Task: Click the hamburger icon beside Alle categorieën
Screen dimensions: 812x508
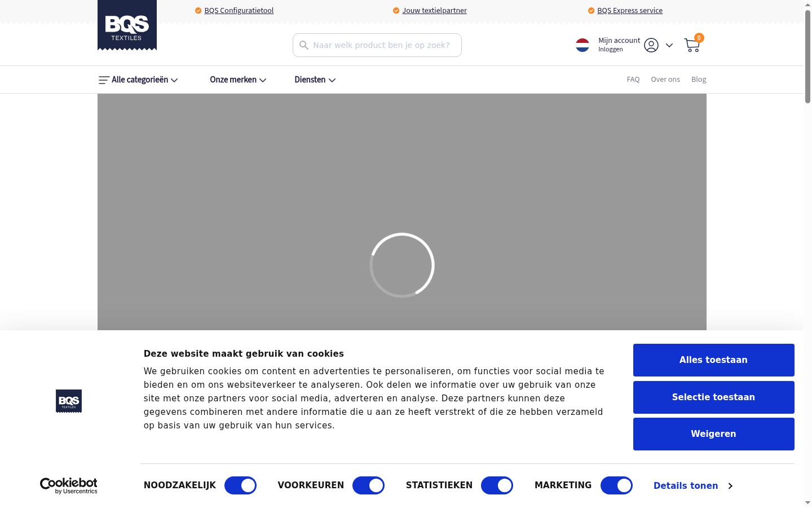Action: tap(104, 80)
